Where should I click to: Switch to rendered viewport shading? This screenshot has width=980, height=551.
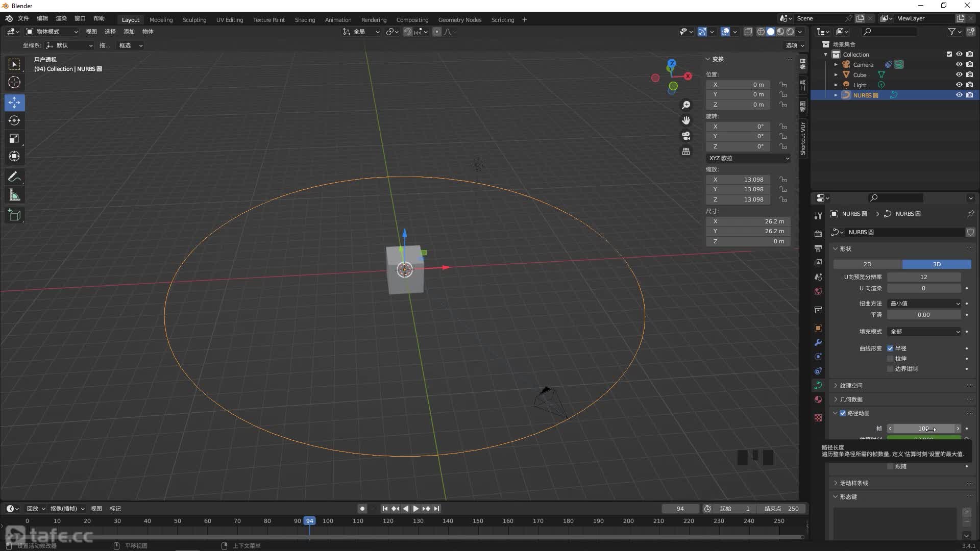pos(790,32)
